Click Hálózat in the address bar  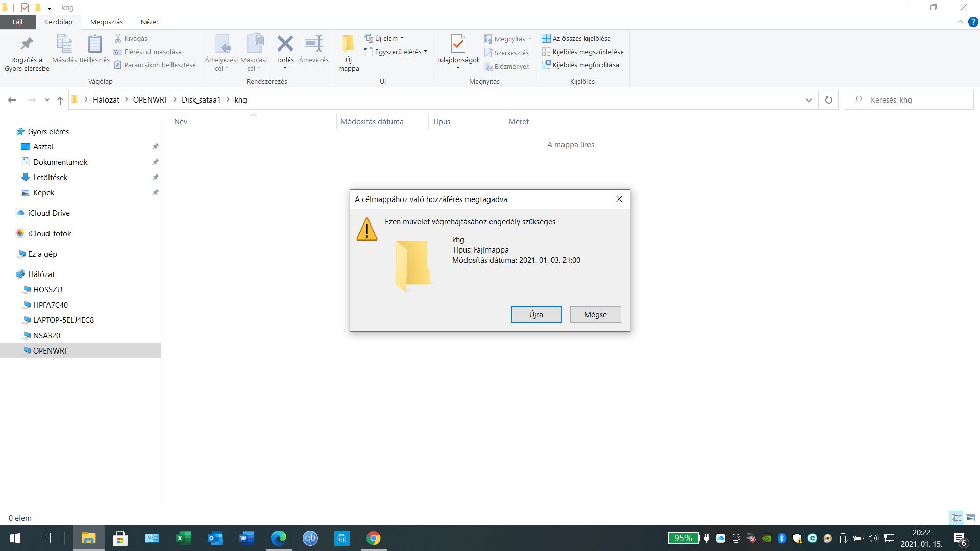pos(106,100)
